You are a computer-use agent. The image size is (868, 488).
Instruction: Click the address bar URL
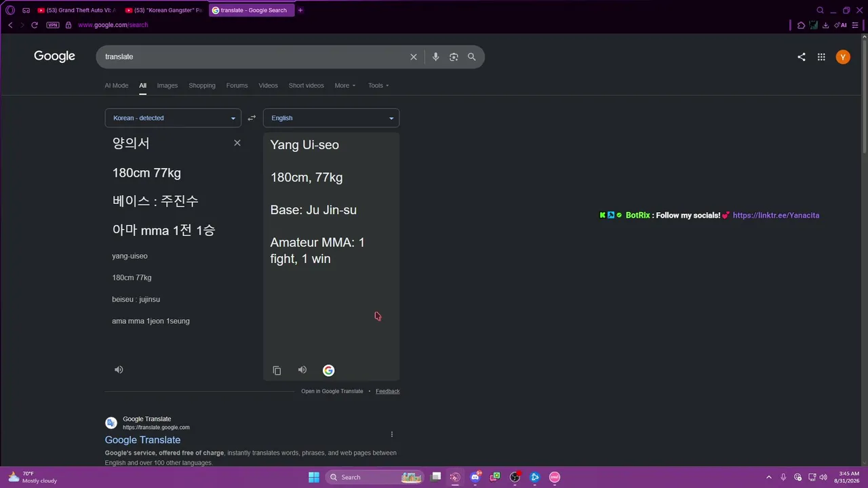113,25
